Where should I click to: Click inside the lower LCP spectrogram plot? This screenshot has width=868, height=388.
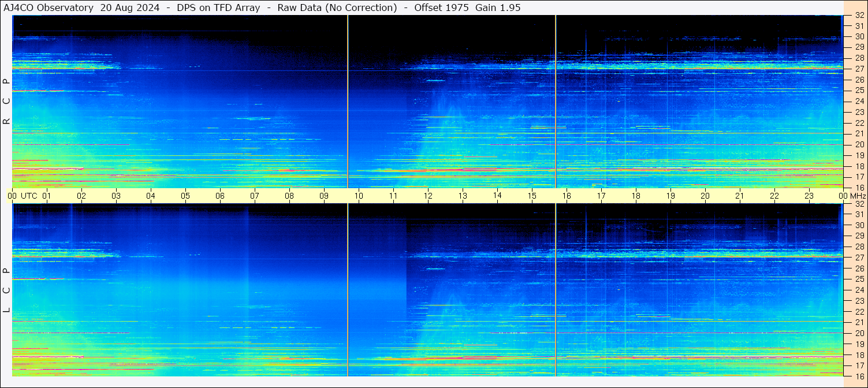coord(427,290)
